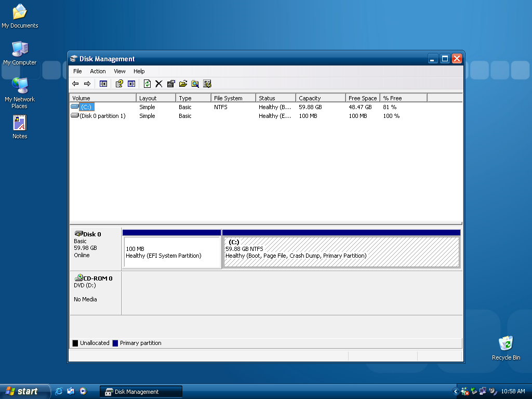Open the File menu
The height and width of the screenshot is (399, 532).
tap(77, 71)
